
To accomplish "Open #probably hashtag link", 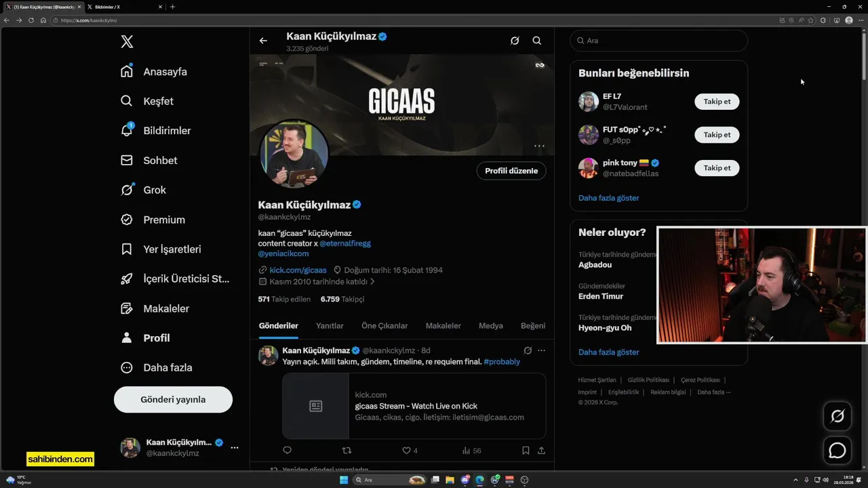I will 502,362.
